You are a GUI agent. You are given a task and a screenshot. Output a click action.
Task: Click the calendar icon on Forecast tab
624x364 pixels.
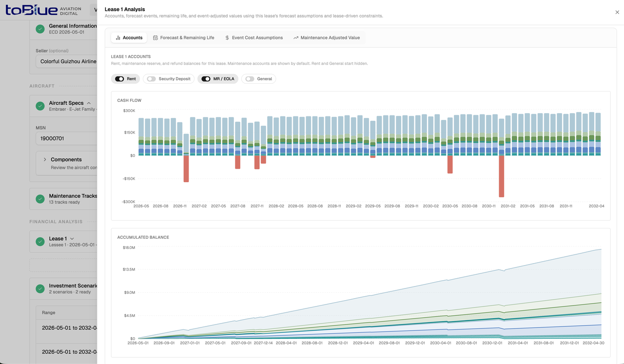point(156,38)
